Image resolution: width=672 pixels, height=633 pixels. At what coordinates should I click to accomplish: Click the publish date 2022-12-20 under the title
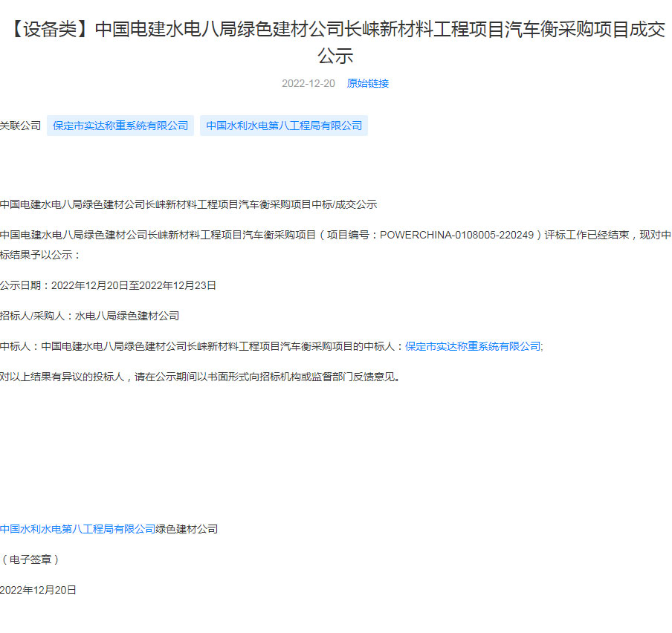[x=308, y=83]
